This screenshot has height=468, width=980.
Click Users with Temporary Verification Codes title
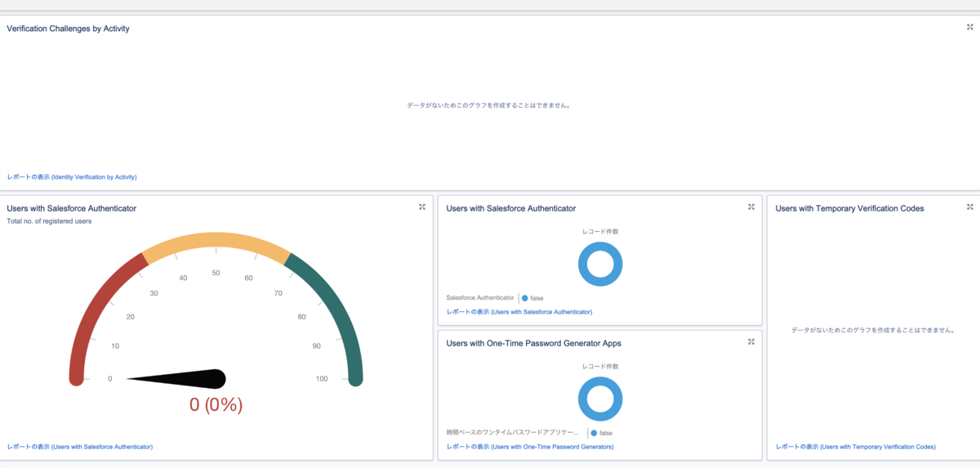849,208
